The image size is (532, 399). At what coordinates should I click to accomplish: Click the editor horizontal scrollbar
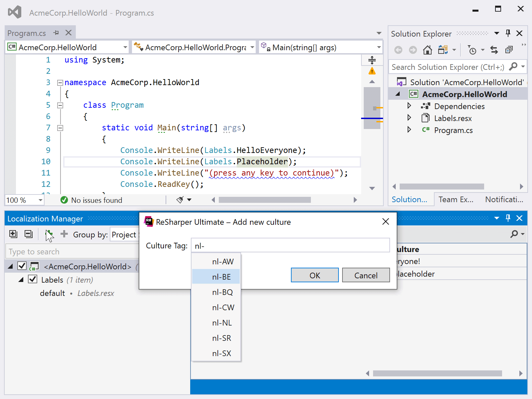265,200
